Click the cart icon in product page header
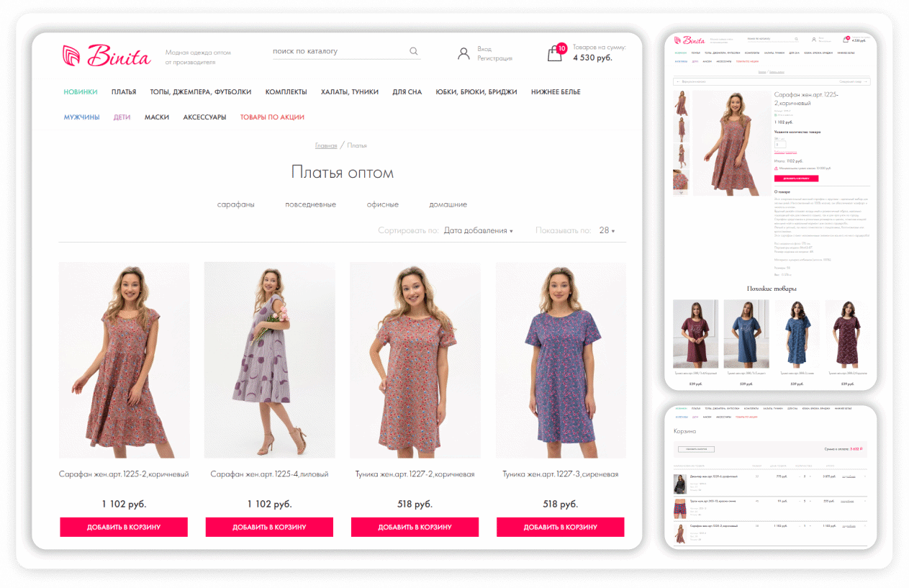The image size is (909, 588). 846,40
